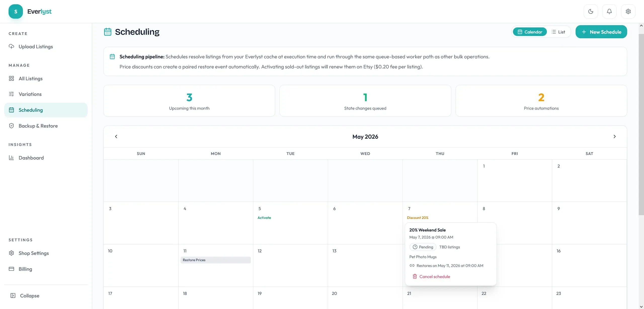Open Billing page
The height and width of the screenshot is (309, 644).
click(x=46, y=269)
